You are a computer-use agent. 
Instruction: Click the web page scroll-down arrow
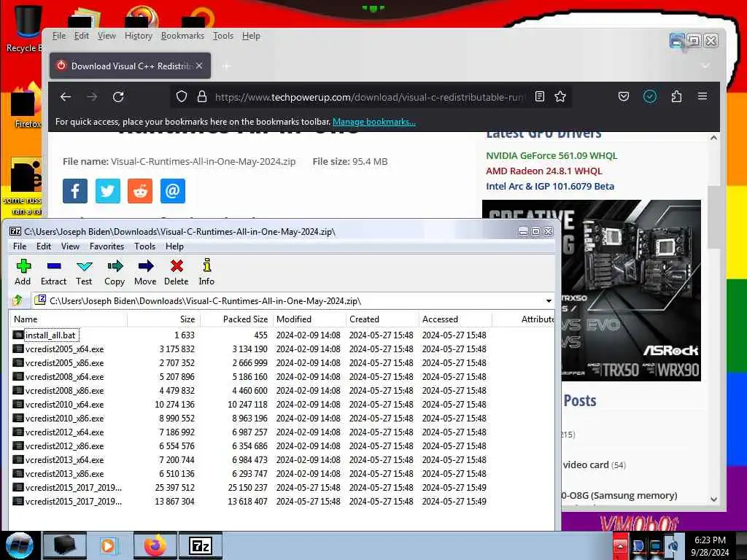click(713, 499)
